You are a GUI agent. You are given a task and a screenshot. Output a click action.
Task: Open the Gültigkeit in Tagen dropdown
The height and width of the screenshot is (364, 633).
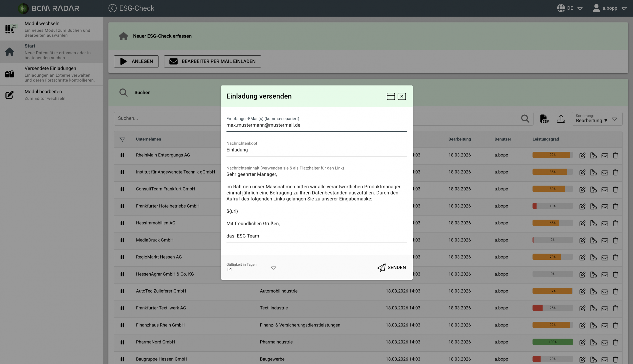274,268
